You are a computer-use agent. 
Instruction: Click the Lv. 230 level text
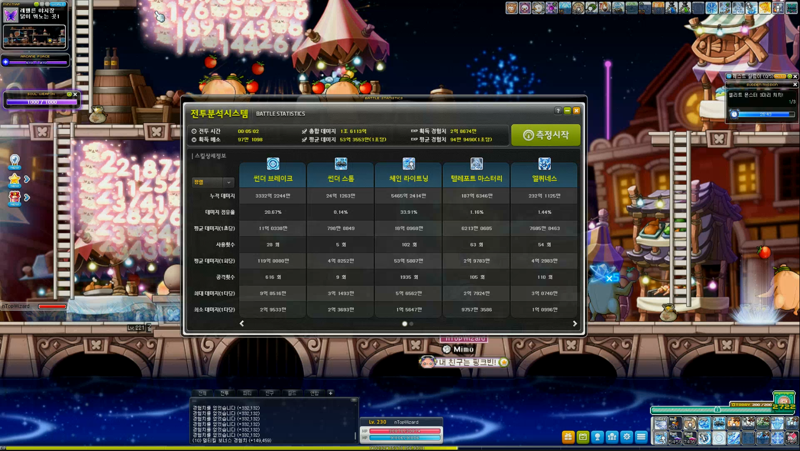point(378,422)
